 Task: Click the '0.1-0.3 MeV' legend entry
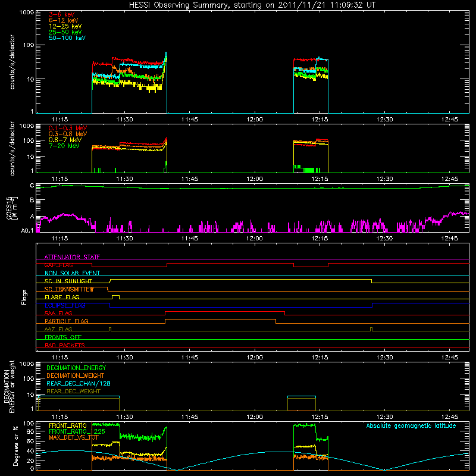[68, 128]
